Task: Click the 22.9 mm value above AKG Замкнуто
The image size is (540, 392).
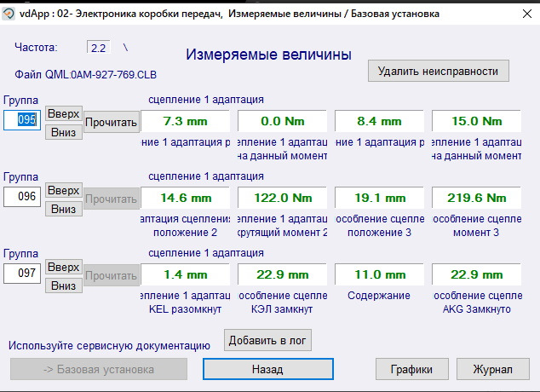Action: point(477,275)
